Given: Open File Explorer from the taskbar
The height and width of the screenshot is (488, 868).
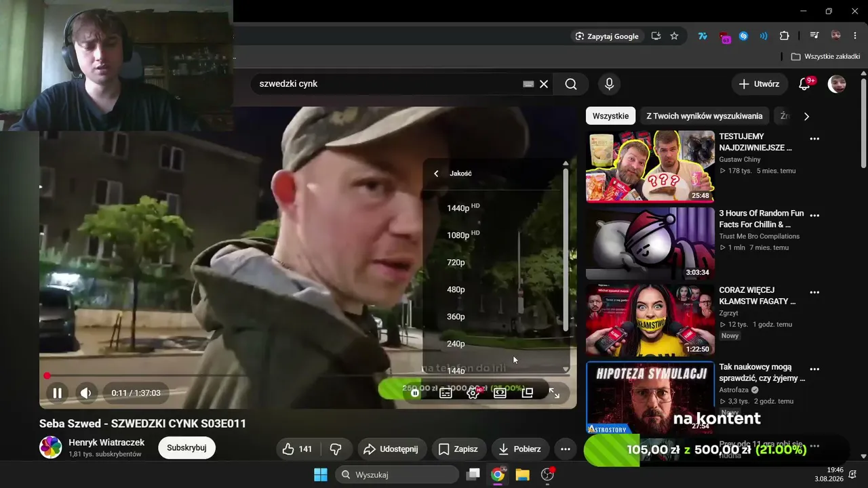Looking at the screenshot, I should 522,474.
